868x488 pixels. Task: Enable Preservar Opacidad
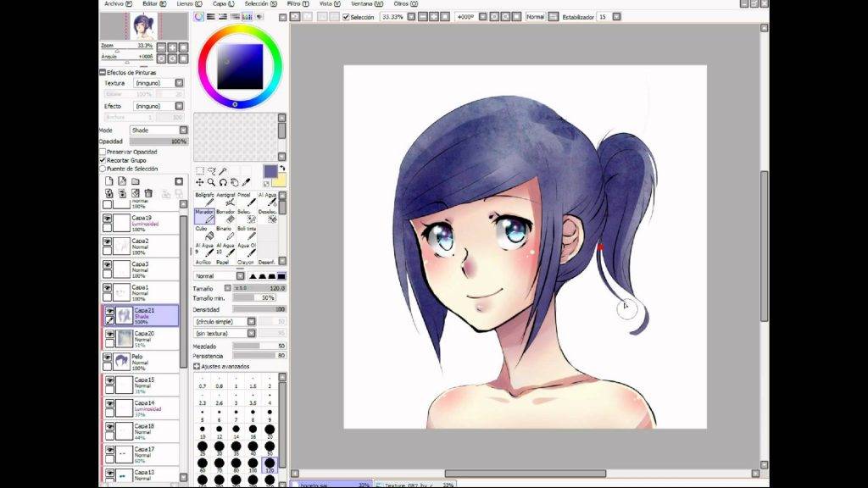(102, 152)
